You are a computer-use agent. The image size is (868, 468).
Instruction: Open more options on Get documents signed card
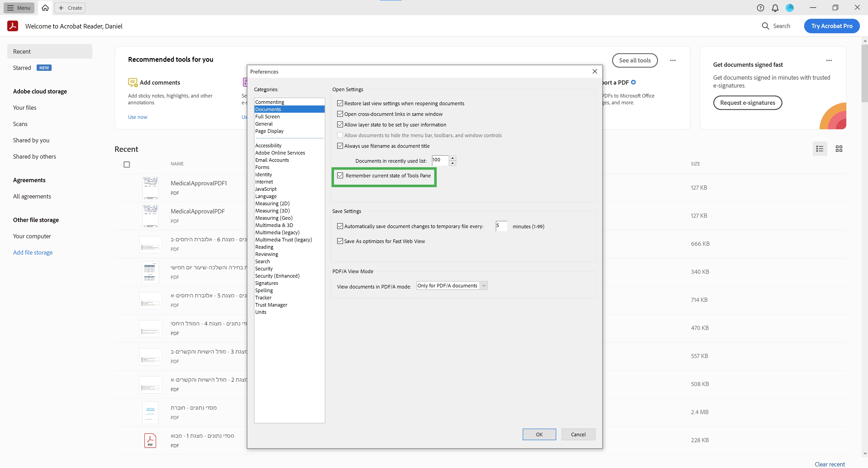(829, 61)
